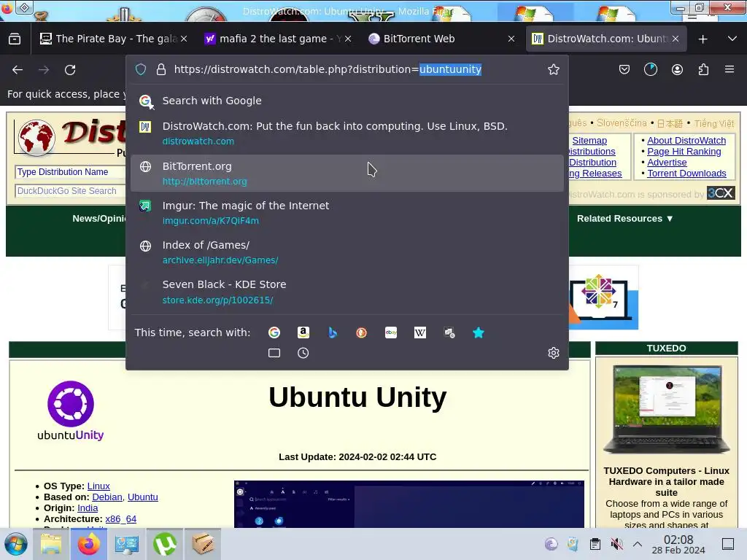Open Firefox View tab overview icon
This screenshot has height=560, width=747.
coord(15,39)
